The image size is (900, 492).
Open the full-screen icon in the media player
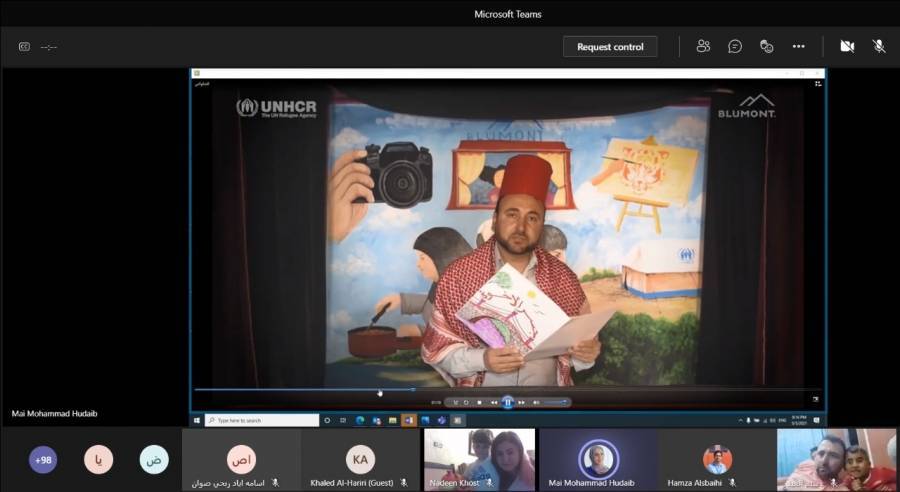(815, 399)
